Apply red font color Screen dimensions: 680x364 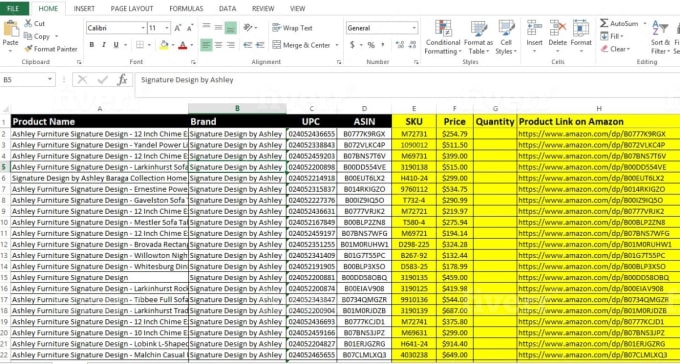coord(183,45)
